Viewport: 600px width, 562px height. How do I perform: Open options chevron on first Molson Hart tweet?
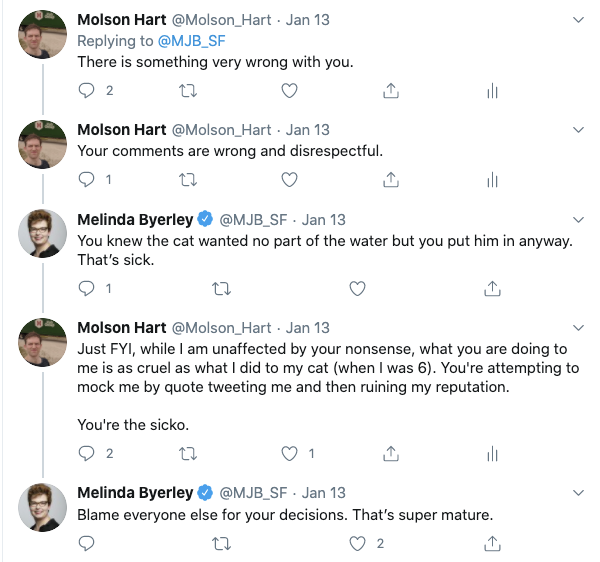578,20
